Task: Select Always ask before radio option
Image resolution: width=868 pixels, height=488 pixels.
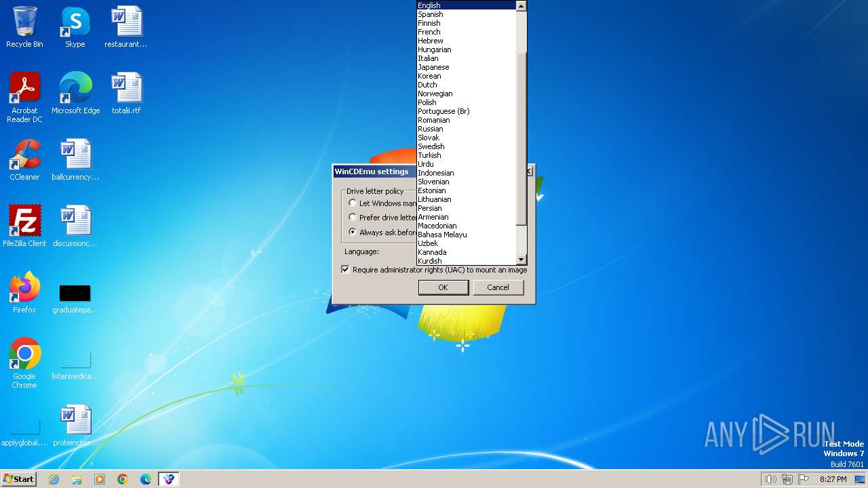Action: tap(353, 232)
